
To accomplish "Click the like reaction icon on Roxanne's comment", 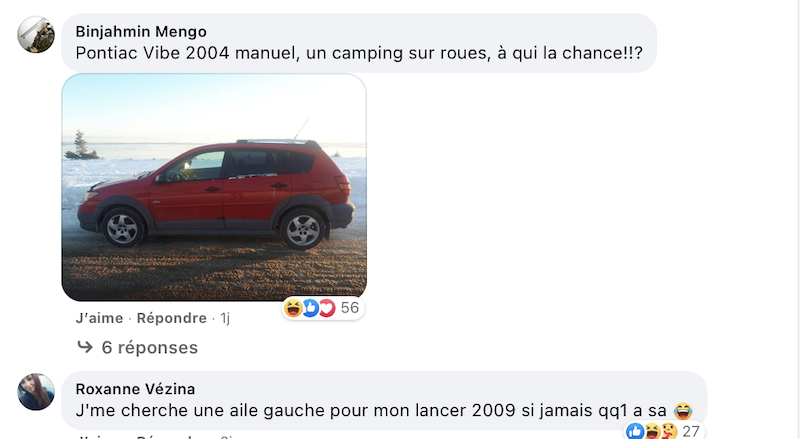I will pyautogui.click(x=635, y=431).
